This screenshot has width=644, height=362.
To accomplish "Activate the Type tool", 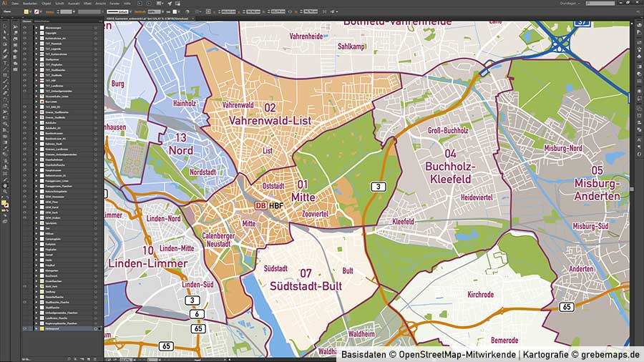I will point(5,63).
